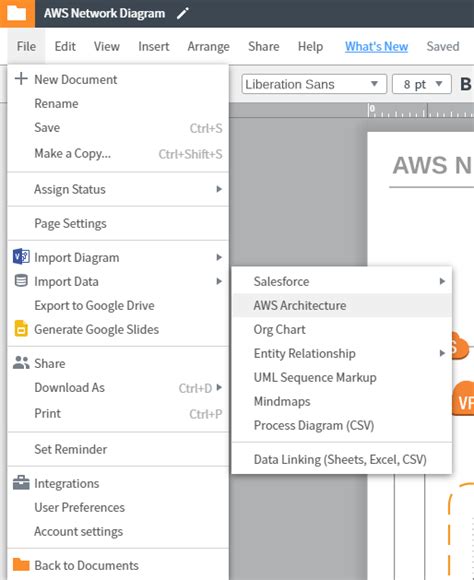The image size is (474, 580).
Task: Open the View menu
Action: (107, 47)
